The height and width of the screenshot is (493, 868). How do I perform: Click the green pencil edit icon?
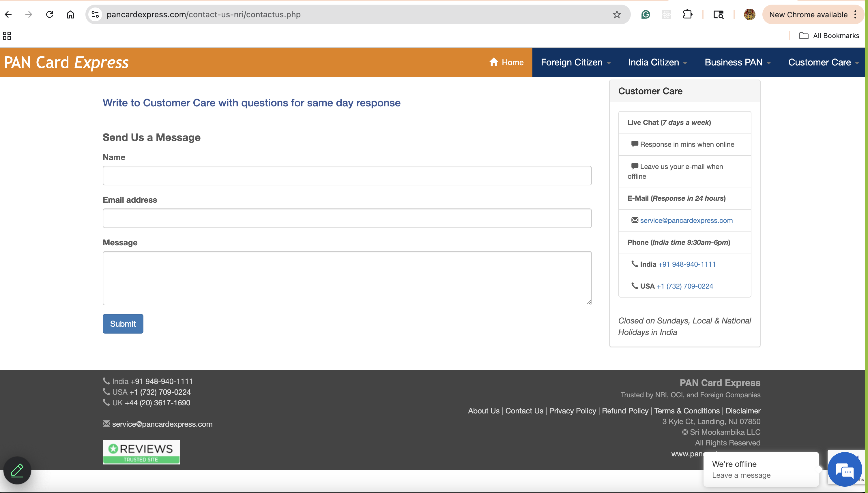coord(17,470)
